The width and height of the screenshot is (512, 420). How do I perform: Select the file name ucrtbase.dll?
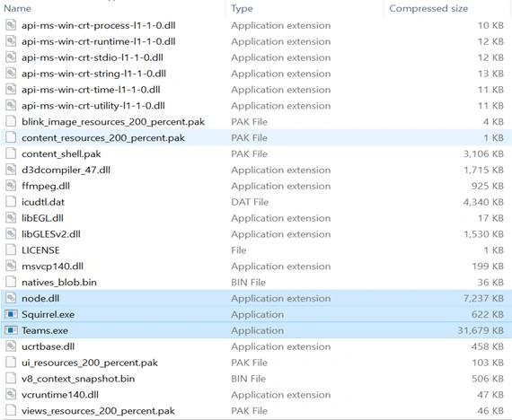tap(48, 346)
